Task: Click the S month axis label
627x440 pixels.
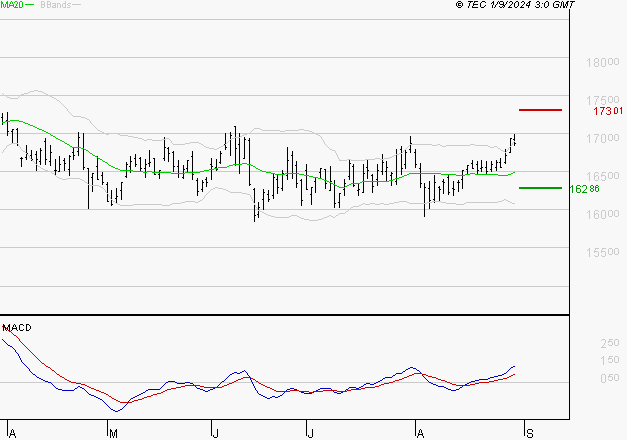Action: (530, 434)
